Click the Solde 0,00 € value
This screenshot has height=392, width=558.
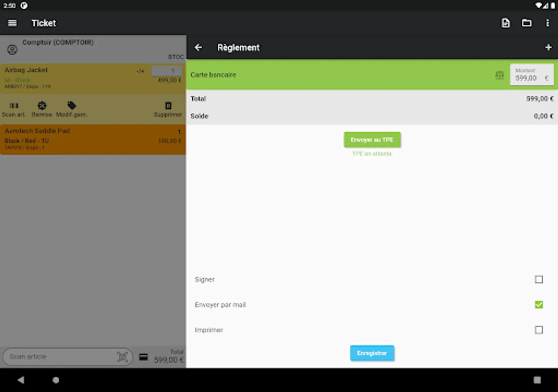543,116
